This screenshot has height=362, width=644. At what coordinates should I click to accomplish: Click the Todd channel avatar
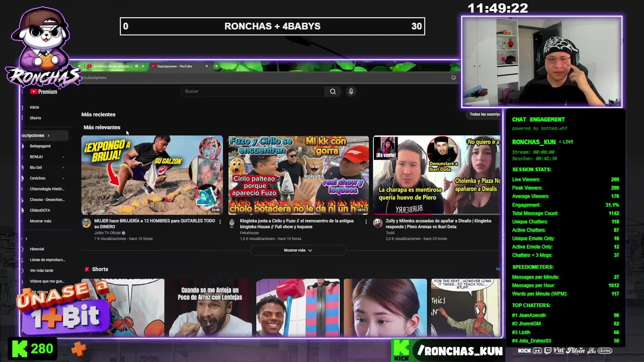(377, 223)
